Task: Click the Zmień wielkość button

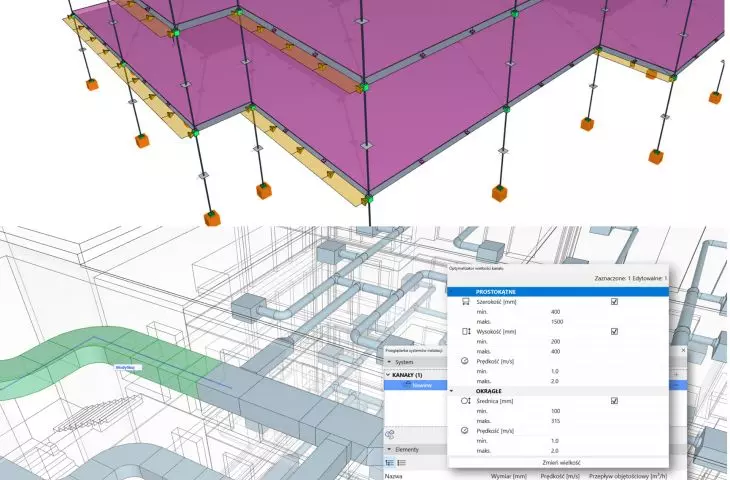Action: pos(561,463)
